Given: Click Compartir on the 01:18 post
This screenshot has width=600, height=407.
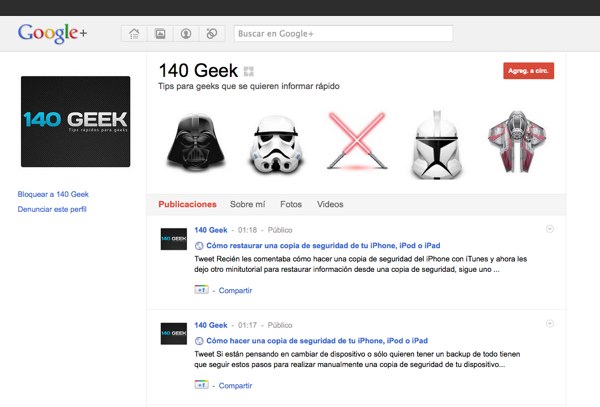Looking at the screenshot, I should click(235, 290).
